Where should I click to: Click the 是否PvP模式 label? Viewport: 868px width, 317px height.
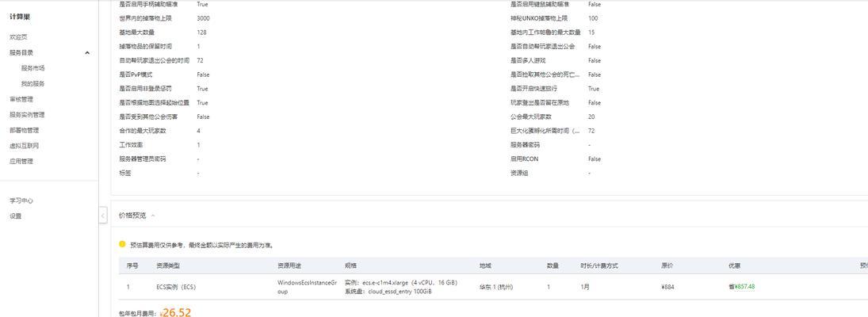[x=136, y=74]
